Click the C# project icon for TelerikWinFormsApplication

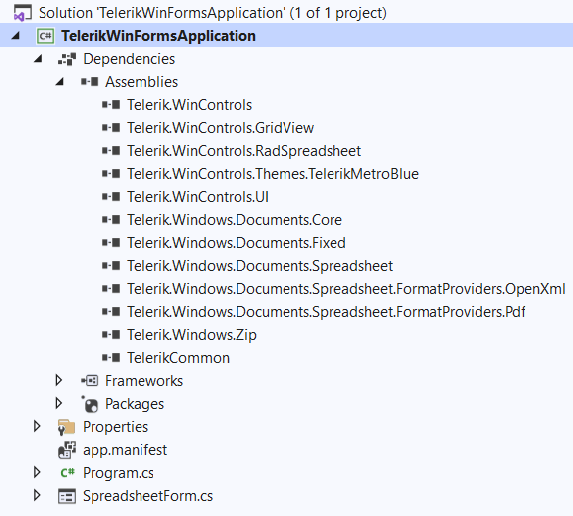(x=45, y=36)
